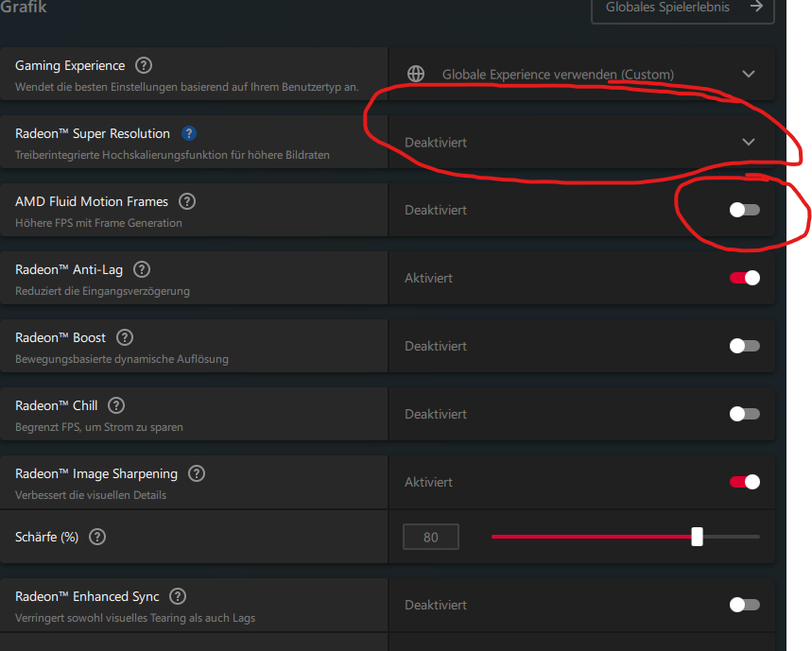Click 'Reduziert die Eingangsverzögerung' description

102,291
